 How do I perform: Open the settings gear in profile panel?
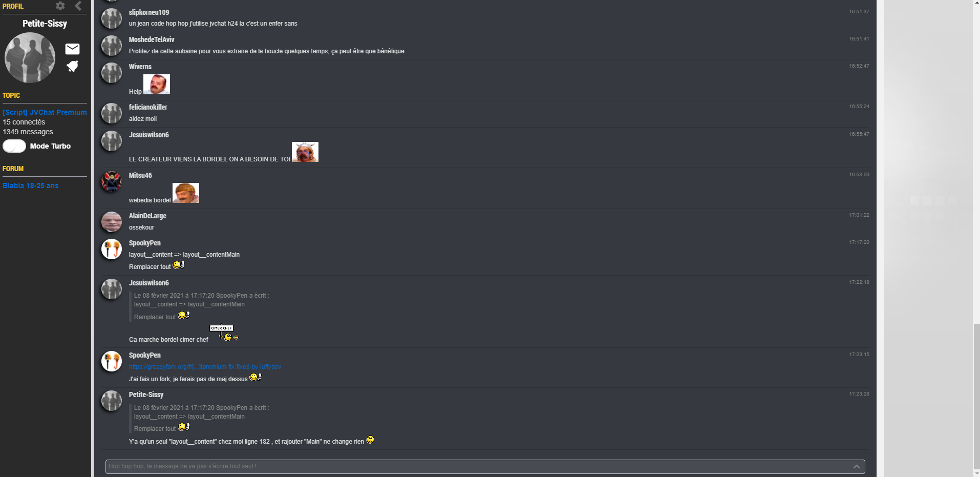tap(60, 6)
